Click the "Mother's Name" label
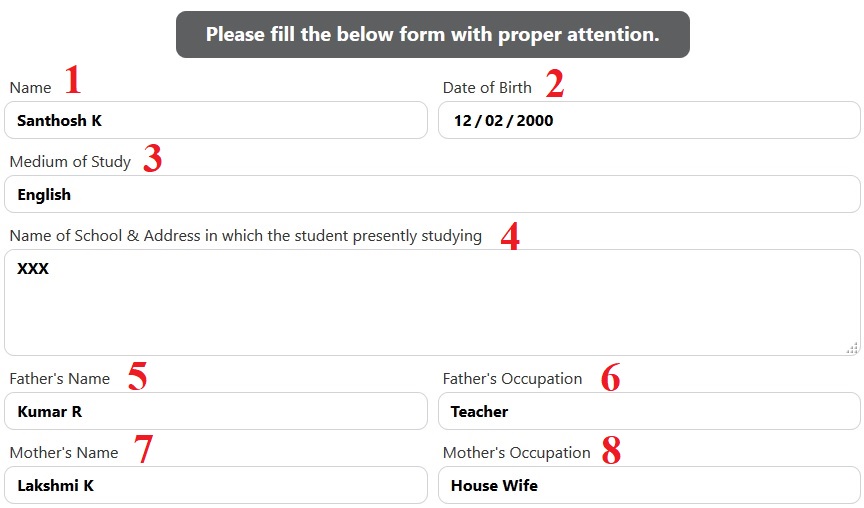The image size is (864, 508). [x=63, y=453]
